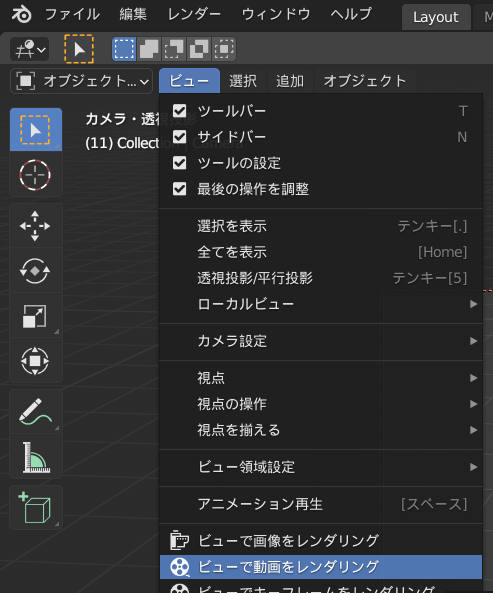Select the Transform tool
The image size is (493, 593).
[35, 361]
